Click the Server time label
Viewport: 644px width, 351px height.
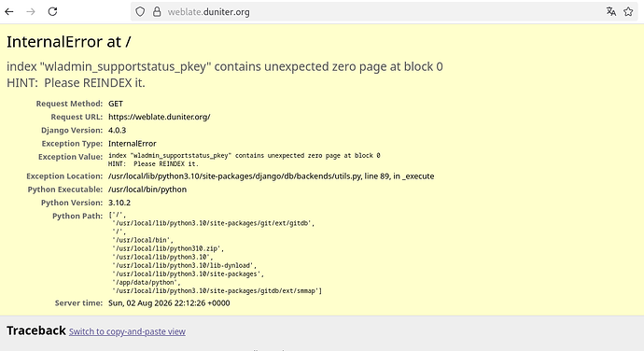pos(78,303)
